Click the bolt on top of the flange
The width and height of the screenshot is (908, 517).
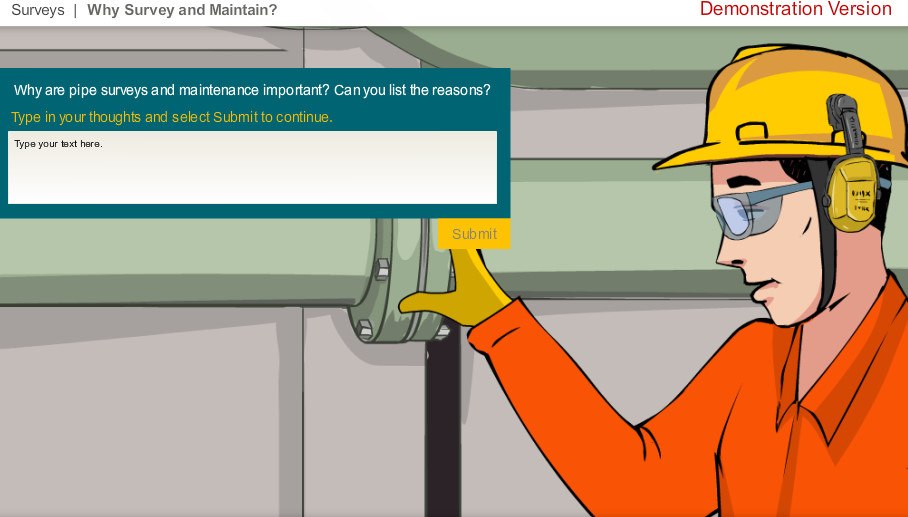381,268
